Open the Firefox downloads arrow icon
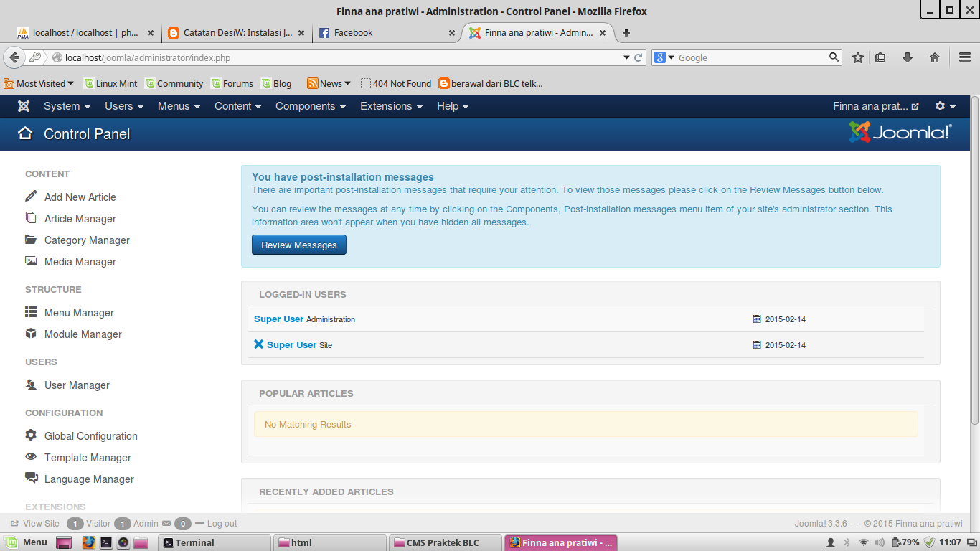Image resolution: width=980 pixels, height=551 pixels. click(907, 57)
